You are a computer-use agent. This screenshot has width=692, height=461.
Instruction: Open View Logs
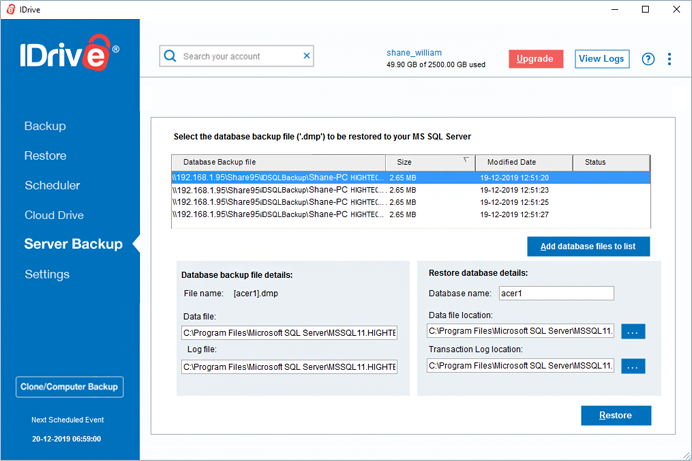pos(602,59)
